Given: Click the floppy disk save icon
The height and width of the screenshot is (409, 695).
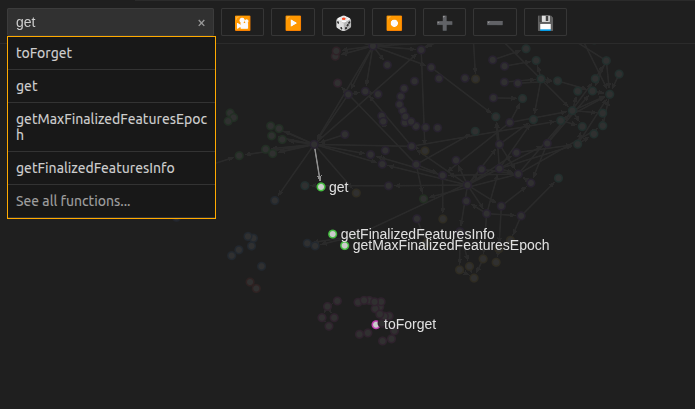Looking at the screenshot, I should [x=545, y=23].
